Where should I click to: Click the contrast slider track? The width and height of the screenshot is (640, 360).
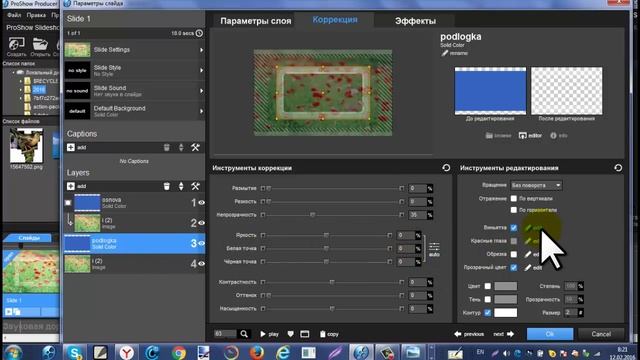pyautogui.click(x=332, y=282)
